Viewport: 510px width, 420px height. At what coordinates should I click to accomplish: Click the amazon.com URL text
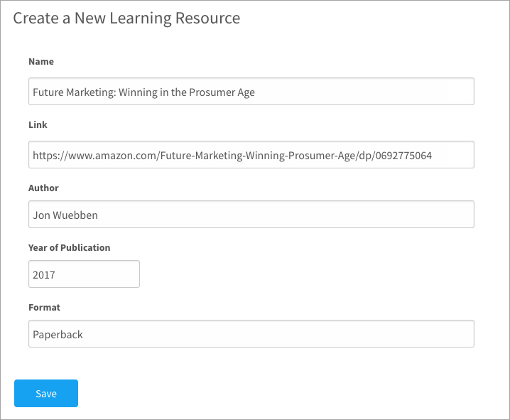pyautogui.click(x=232, y=156)
